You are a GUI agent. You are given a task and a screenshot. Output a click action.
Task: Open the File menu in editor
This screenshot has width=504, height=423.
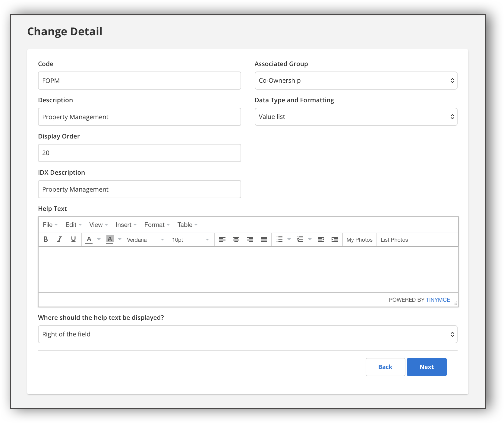click(50, 225)
